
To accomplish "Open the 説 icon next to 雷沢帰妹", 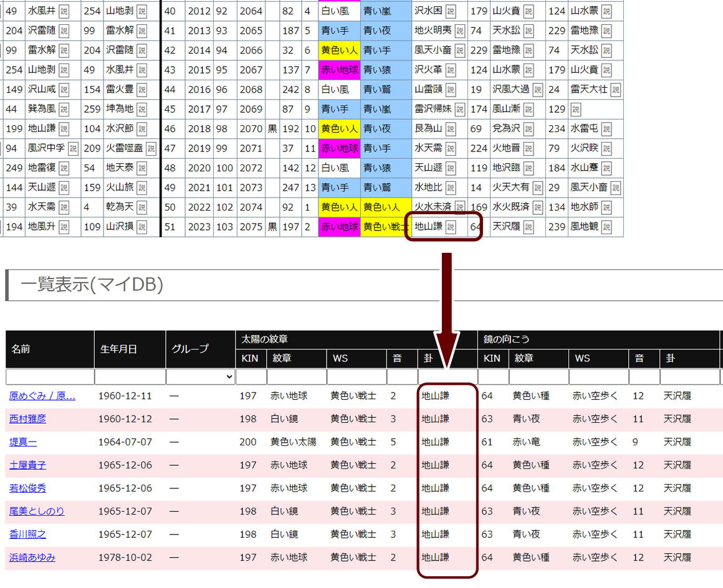I will (x=460, y=110).
